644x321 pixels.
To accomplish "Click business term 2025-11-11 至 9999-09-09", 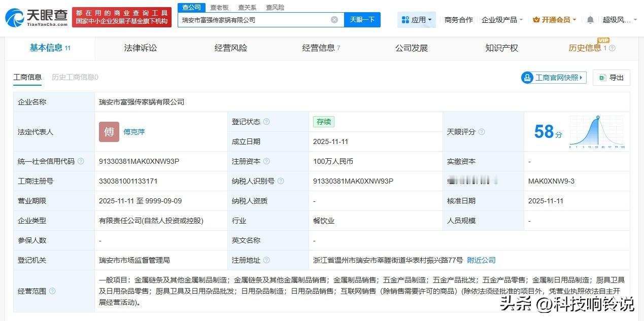I will tap(141, 201).
